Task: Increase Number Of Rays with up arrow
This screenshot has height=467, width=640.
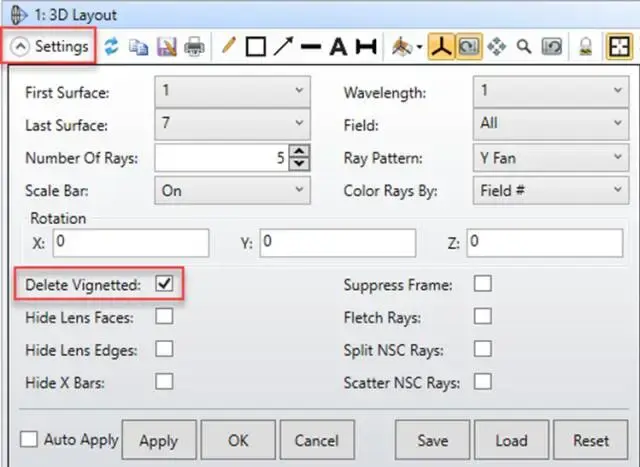Action: (x=299, y=151)
